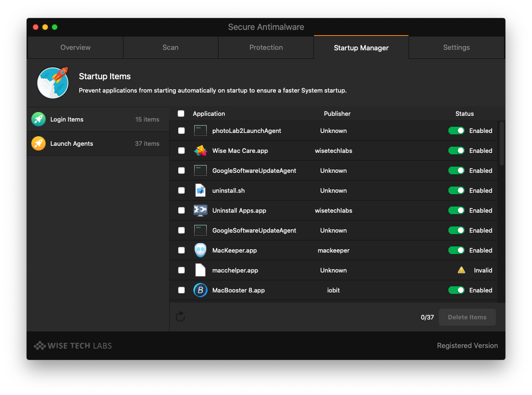
Task: Go to the Settings tab
Action: (x=456, y=47)
